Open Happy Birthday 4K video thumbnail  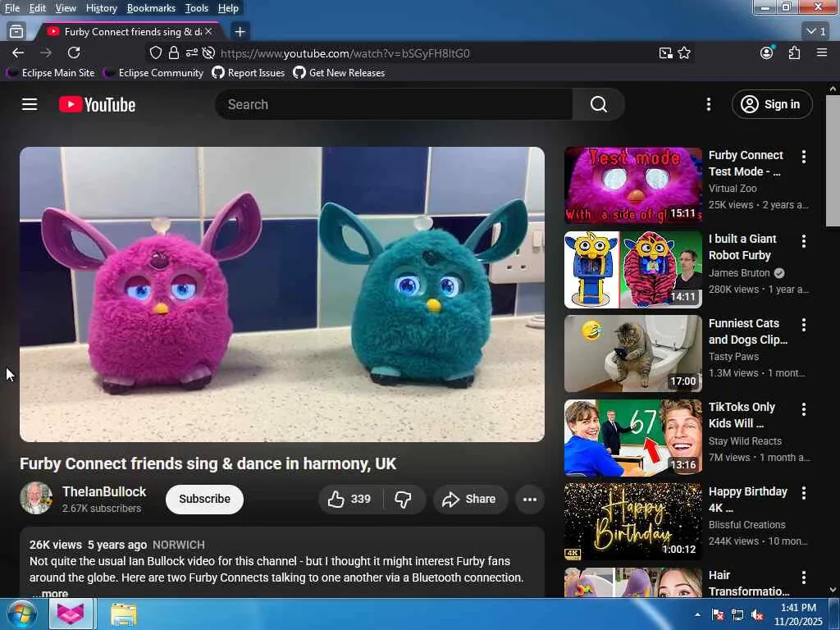(632, 522)
